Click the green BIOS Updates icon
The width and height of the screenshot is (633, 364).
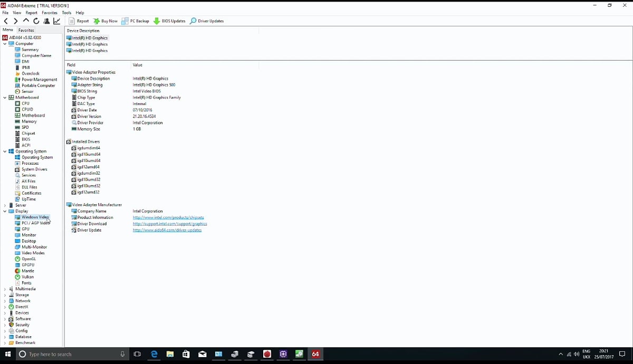point(156,21)
